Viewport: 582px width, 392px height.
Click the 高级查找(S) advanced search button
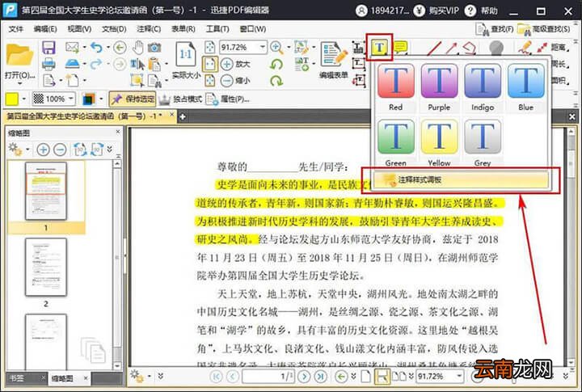point(544,29)
